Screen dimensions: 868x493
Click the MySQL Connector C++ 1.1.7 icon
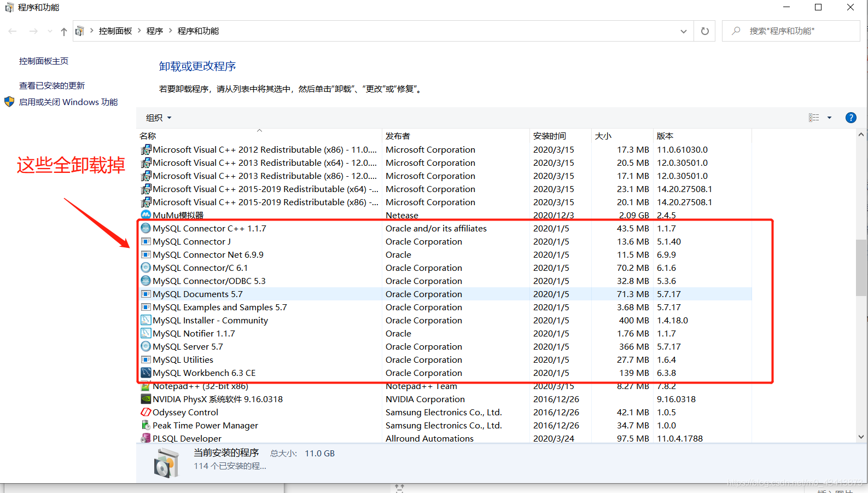pyautogui.click(x=145, y=228)
